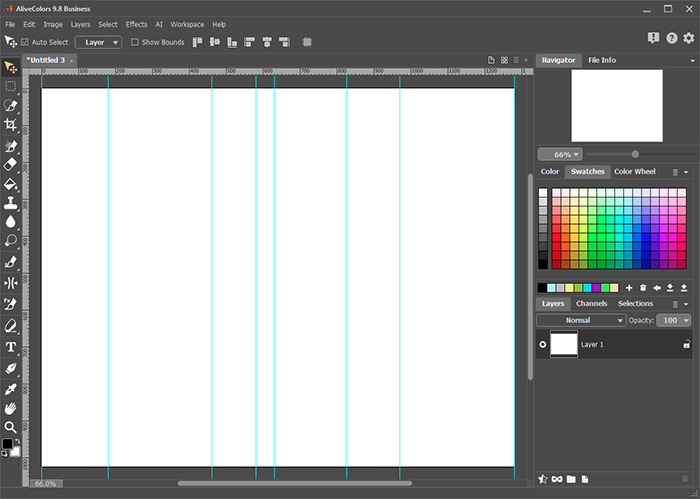Screen dimensions: 700x499
Task: Hide Layer 1 using visibility toggle
Action: point(543,344)
